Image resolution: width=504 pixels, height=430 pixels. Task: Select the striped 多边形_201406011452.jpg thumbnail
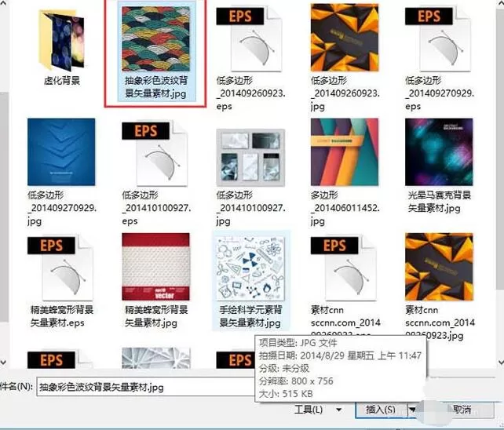(345, 152)
